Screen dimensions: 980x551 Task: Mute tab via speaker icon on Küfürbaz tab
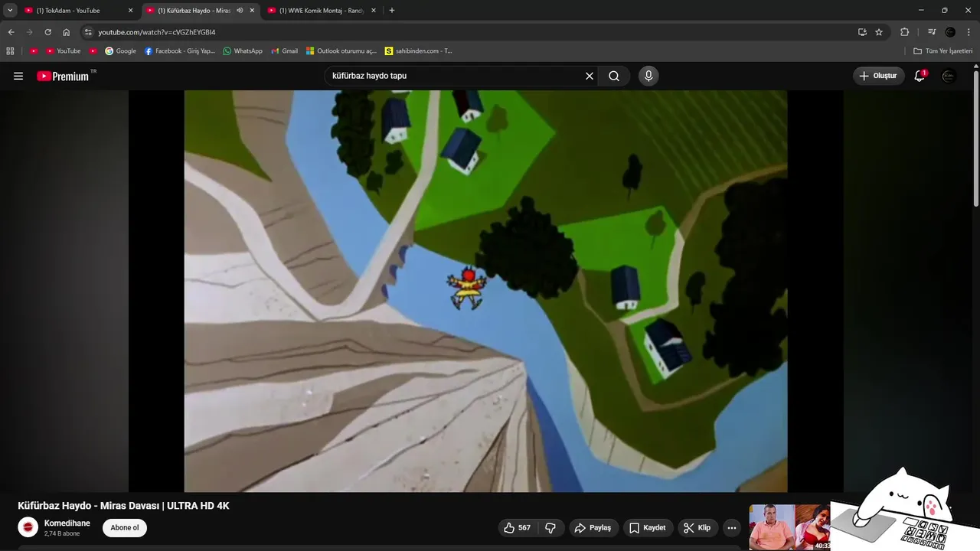[240, 11]
